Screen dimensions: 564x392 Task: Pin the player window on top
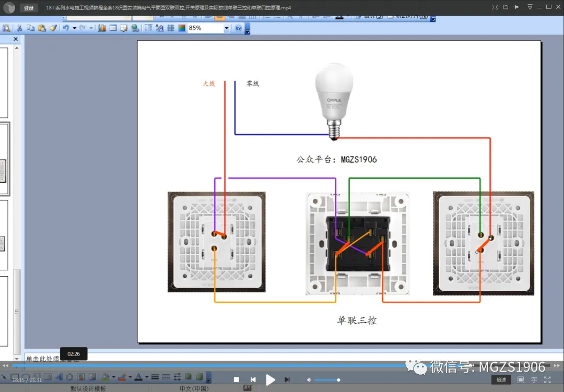[516, 7]
